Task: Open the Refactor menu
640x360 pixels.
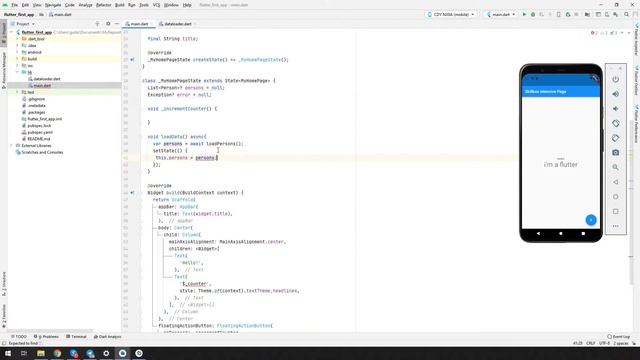Action: coord(103,5)
